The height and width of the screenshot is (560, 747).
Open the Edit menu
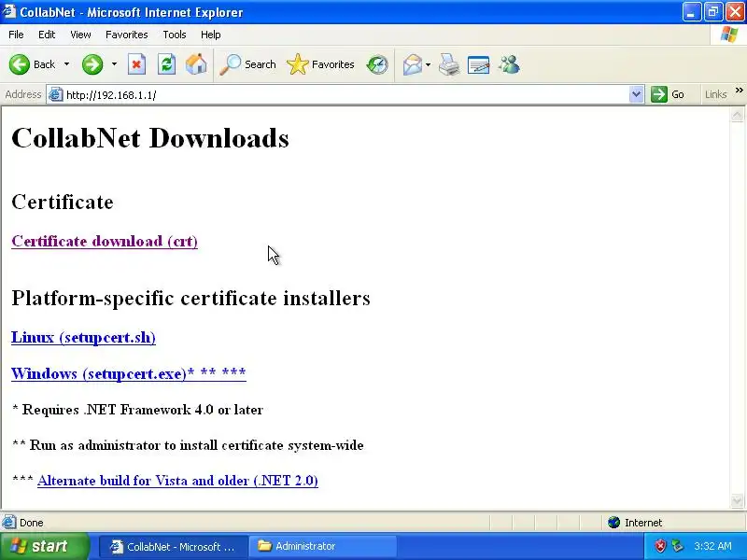(x=47, y=35)
